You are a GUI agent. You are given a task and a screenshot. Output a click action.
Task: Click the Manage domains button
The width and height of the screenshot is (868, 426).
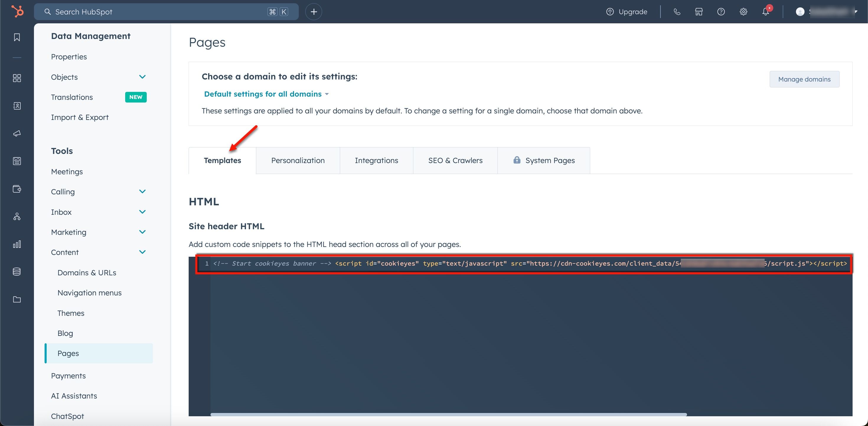click(x=804, y=79)
